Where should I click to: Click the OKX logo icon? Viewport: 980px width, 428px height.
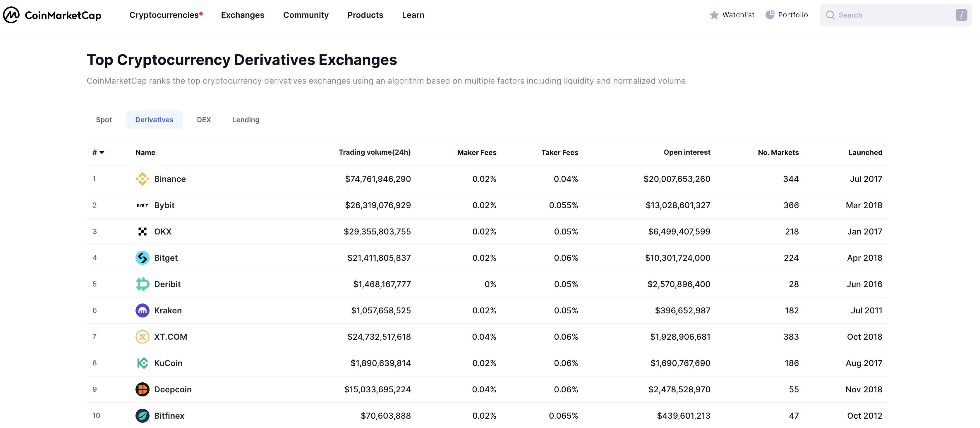[142, 232]
